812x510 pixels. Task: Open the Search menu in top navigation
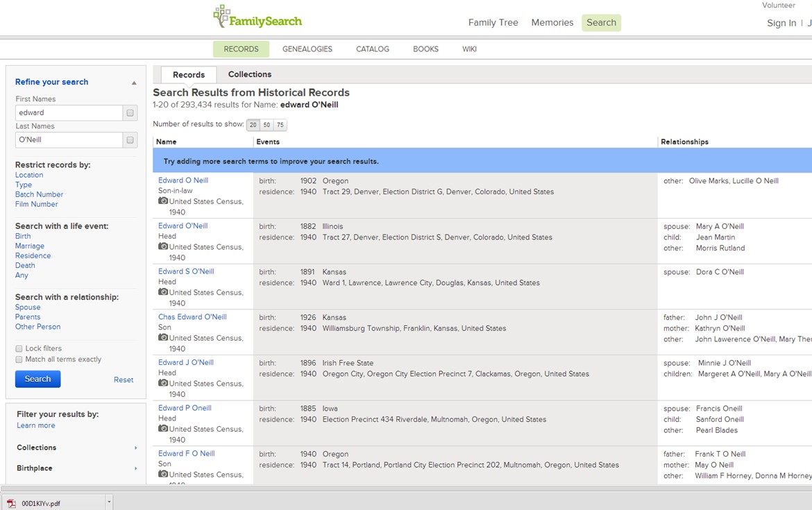(601, 23)
